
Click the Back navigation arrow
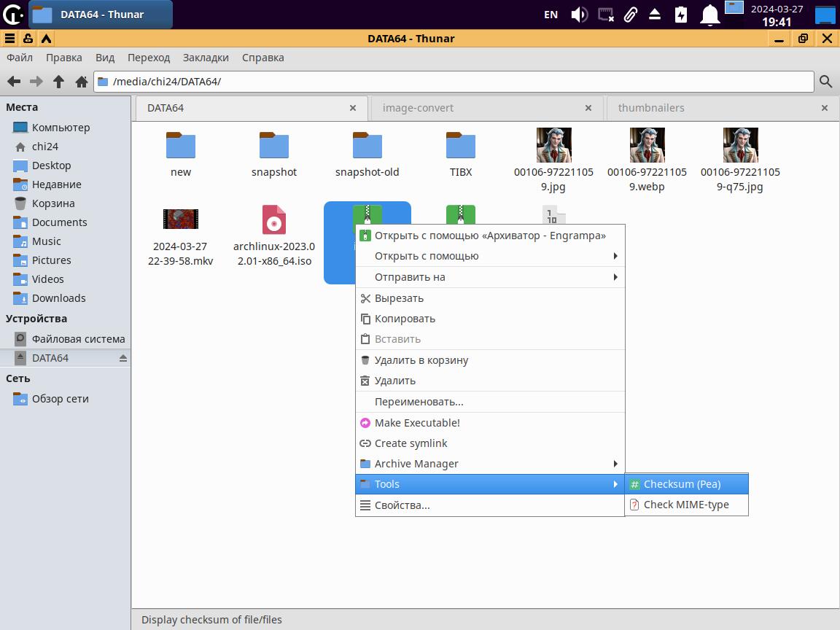(x=13, y=82)
